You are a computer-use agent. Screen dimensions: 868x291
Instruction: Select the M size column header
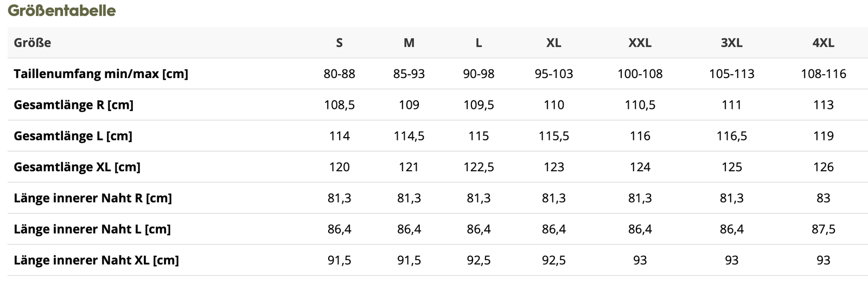click(409, 43)
